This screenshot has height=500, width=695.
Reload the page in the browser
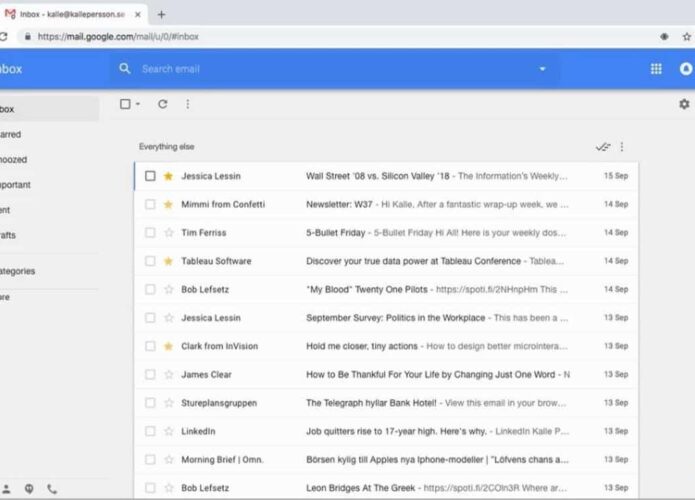[x=4, y=37]
